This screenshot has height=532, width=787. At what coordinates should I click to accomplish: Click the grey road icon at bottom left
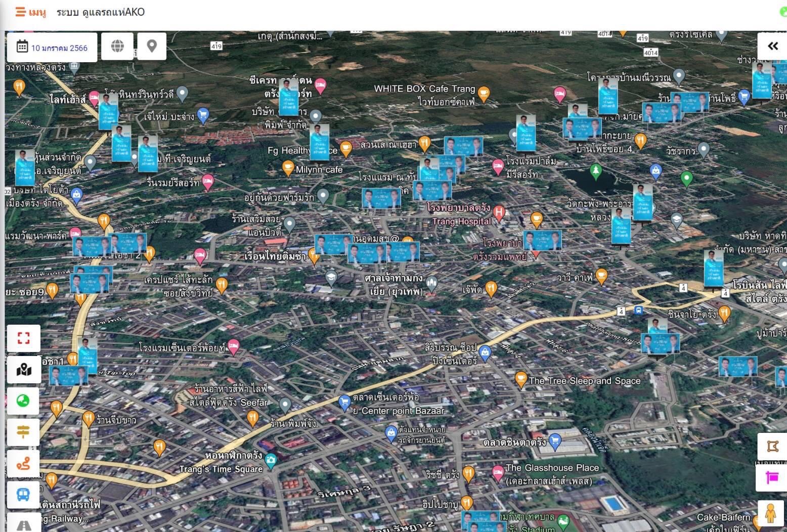tap(23, 525)
